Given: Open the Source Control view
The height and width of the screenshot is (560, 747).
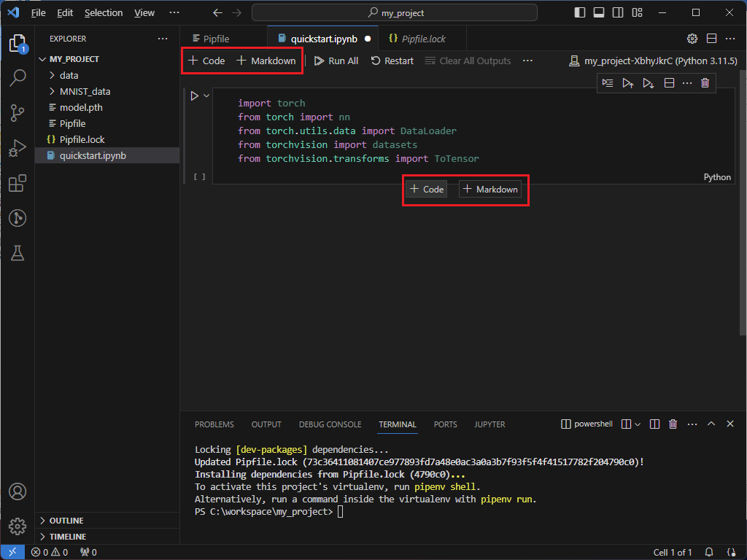Looking at the screenshot, I should [x=18, y=113].
